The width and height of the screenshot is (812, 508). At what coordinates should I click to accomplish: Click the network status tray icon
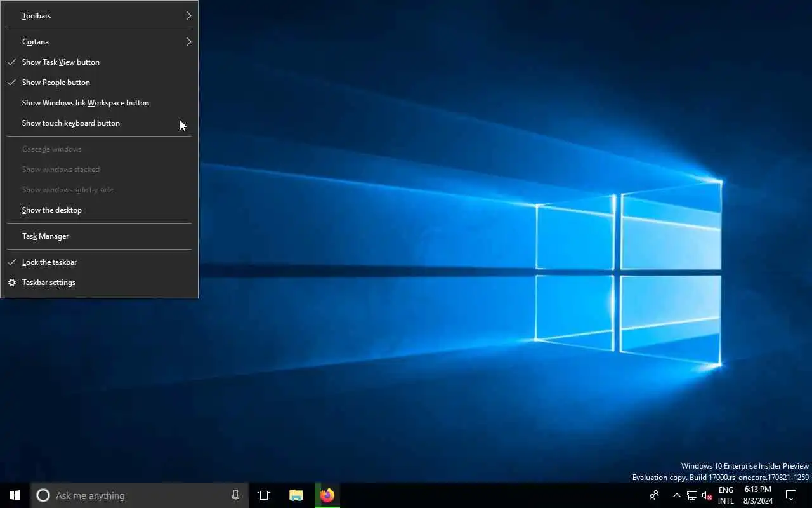point(692,495)
